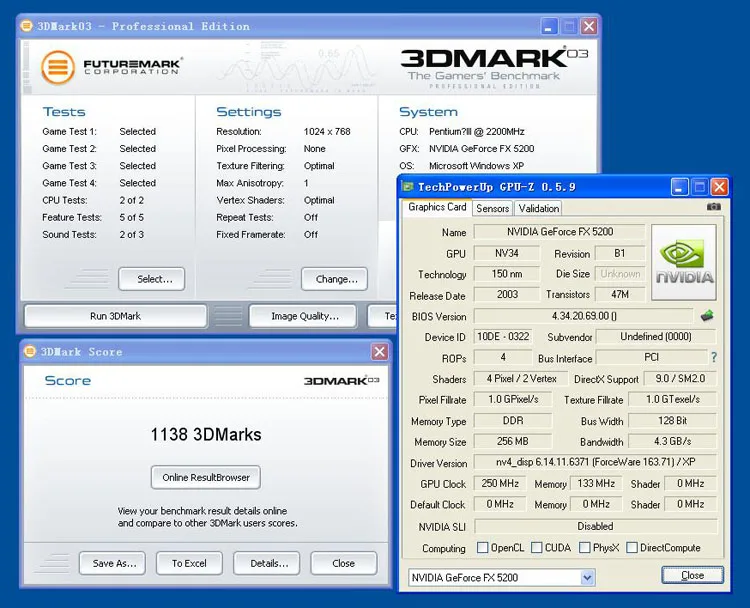Click the Technology value 150 nm
Image resolution: width=750 pixels, height=608 pixels.
[x=507, y=274]
